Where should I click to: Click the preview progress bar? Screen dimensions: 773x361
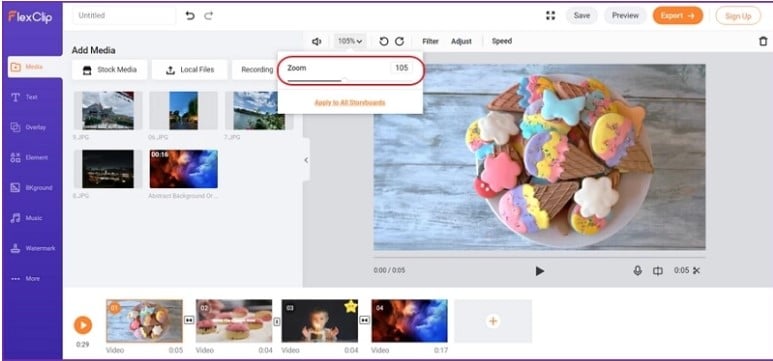539,257
